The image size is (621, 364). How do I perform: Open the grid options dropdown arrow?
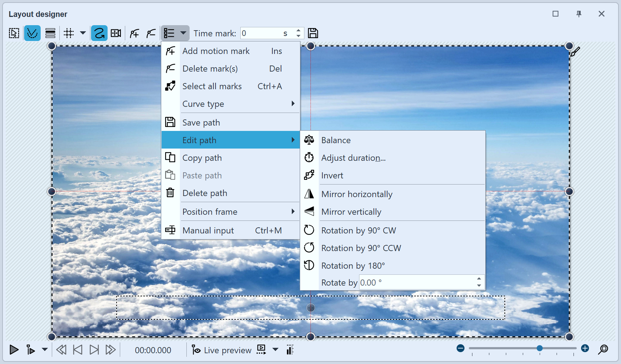pyautogui.click(x=83, y=33)
